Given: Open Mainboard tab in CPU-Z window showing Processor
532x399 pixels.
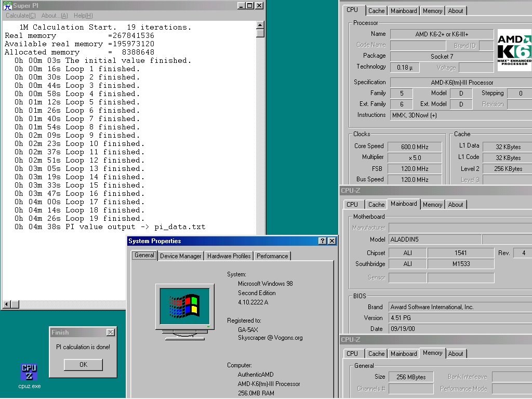Looking at the screenshot, I should pos(404,11).
